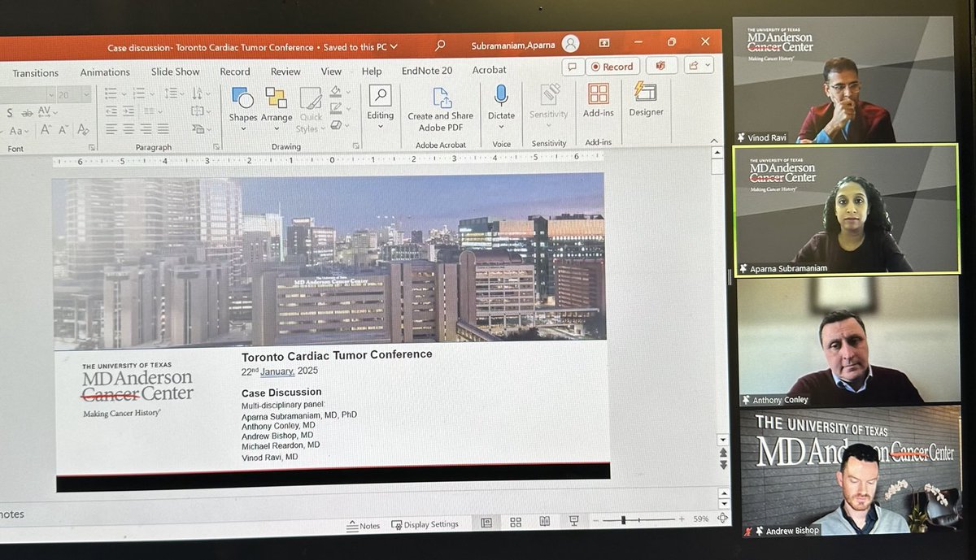Click Increase Font Size icon
Screen dimensions: 976x560
pos(46,130)
